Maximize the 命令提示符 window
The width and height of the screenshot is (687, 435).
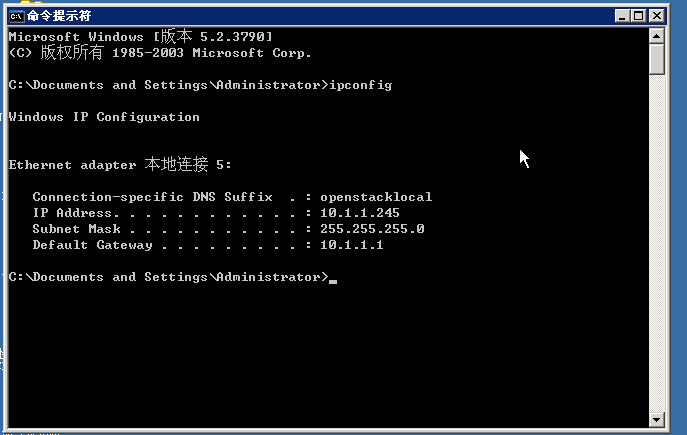(638, 16)
